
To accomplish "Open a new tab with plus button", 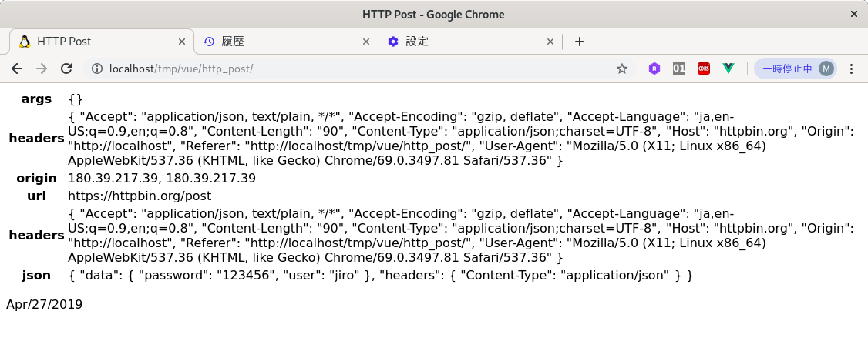I will (x=580, y=42).
